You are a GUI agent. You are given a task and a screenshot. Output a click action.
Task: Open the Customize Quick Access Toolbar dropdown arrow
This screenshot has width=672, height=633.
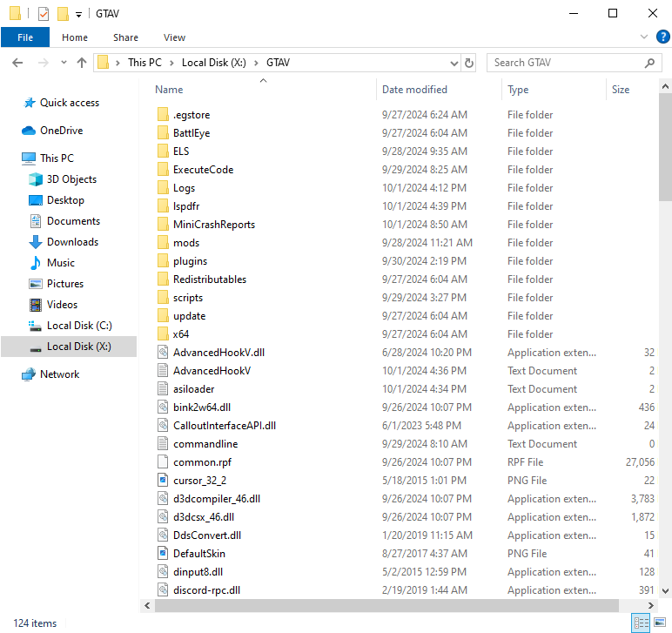(78, 15)
